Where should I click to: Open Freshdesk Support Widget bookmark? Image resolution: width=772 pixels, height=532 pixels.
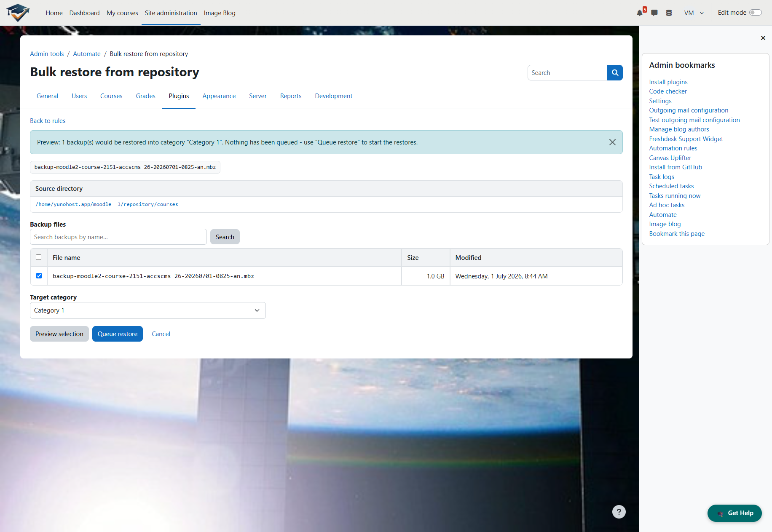pos(686,139)
